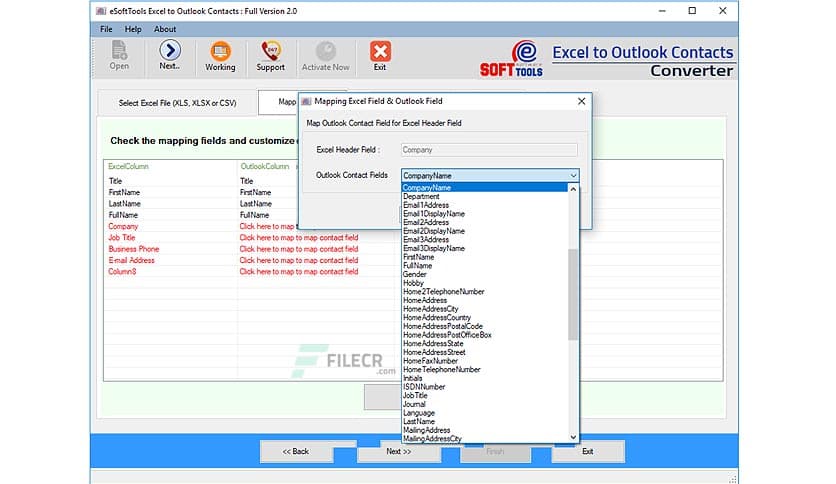The image size is (836, 484).
Task: Pick Email2DisplayName from the list
Action: point(484,231)
